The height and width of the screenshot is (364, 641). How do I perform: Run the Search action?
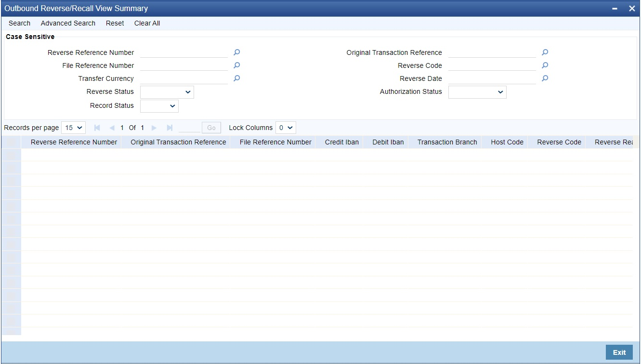(19, 23)
